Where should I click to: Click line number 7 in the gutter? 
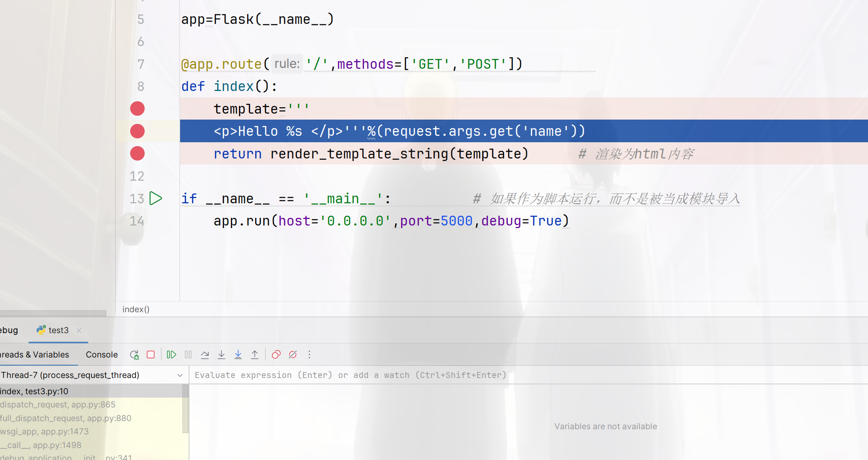coord(140,64)
